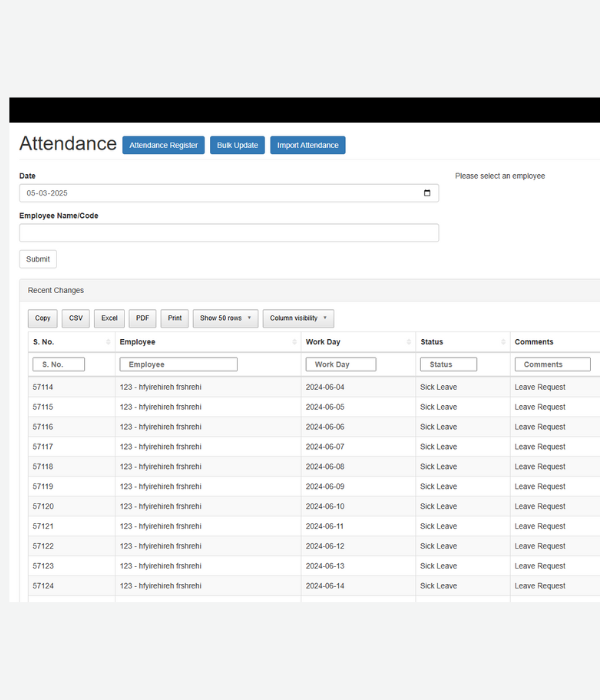The image size is (600, 700).
Task: Export table to Excel
Action: (109, 318)
